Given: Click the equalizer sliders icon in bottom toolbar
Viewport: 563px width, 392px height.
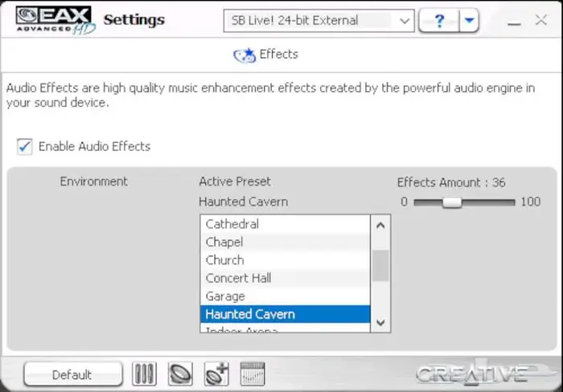Looking at the screenshot, I should pos(253,374).
